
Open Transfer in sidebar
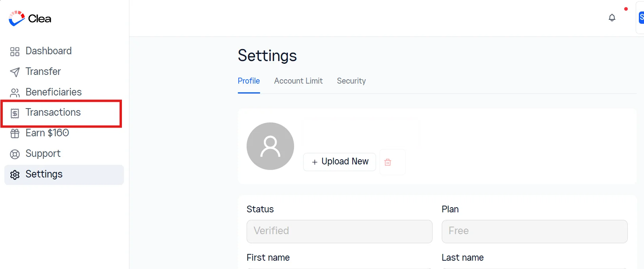pyautogui.click(x=64, y=72)
